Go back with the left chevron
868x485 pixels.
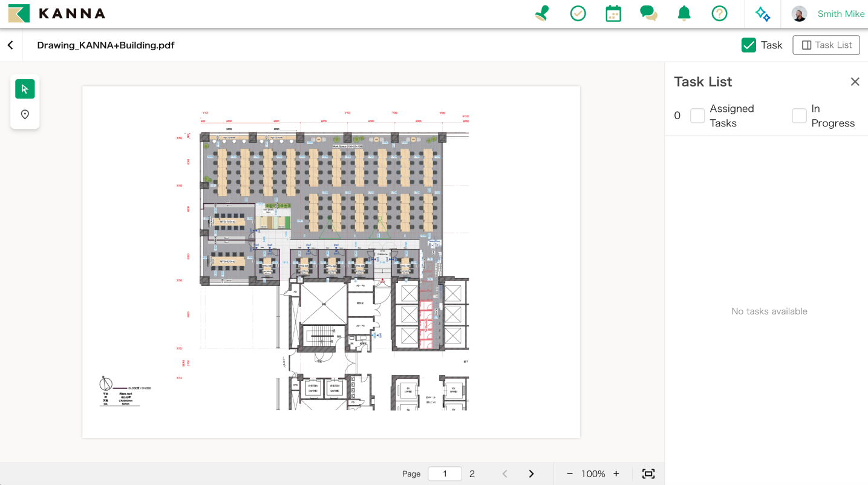coord(10,45)
